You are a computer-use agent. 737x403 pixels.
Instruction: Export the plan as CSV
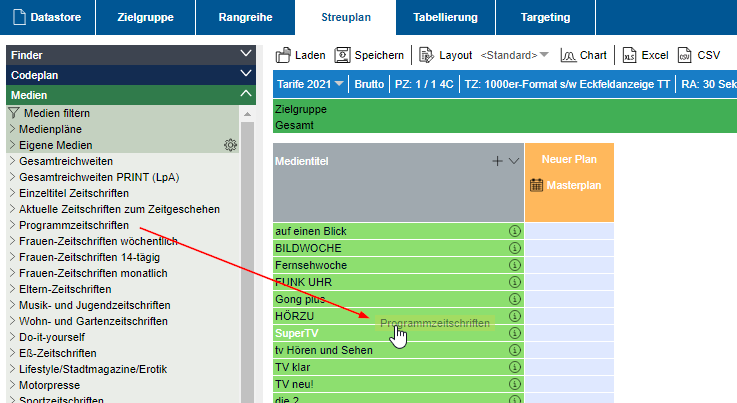coord(685,55)
